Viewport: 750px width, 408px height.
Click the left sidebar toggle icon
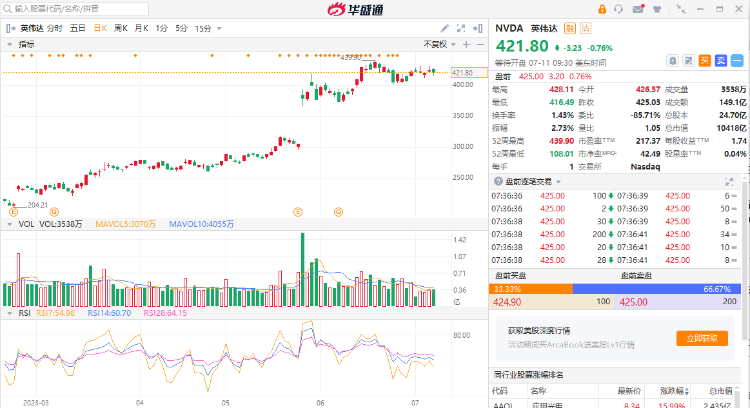11,29
